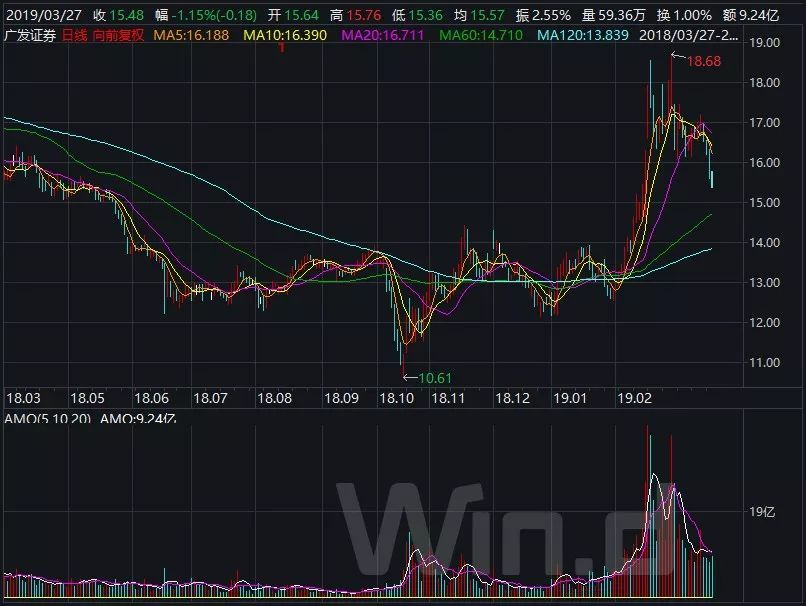Select the MA60:14.710 indicator label

coord(481,35)
